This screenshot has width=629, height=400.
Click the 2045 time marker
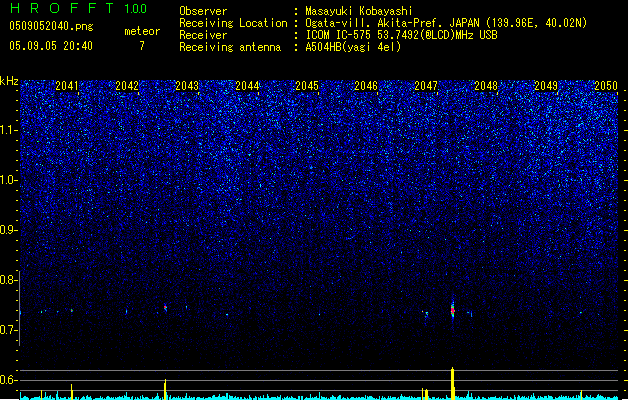[307, 85]
